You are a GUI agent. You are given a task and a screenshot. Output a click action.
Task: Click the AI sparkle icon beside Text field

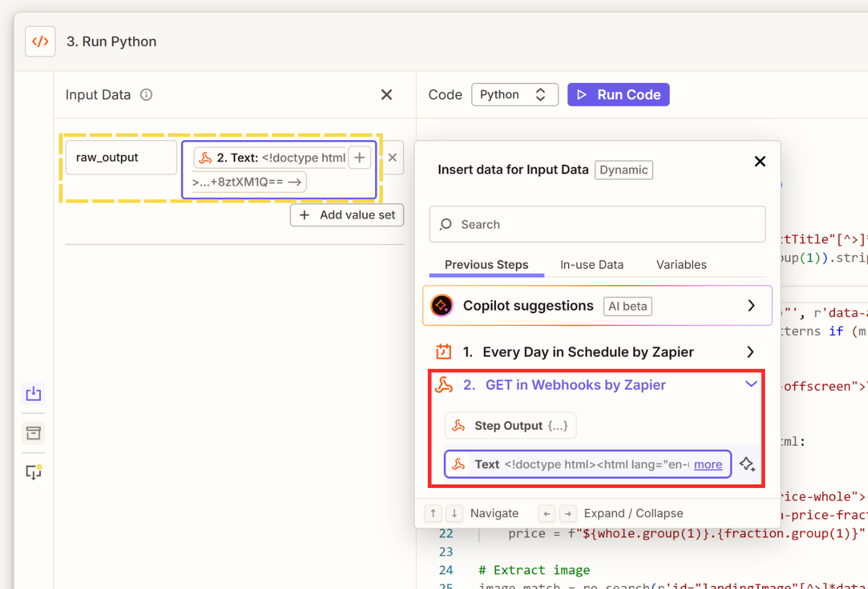747,464
